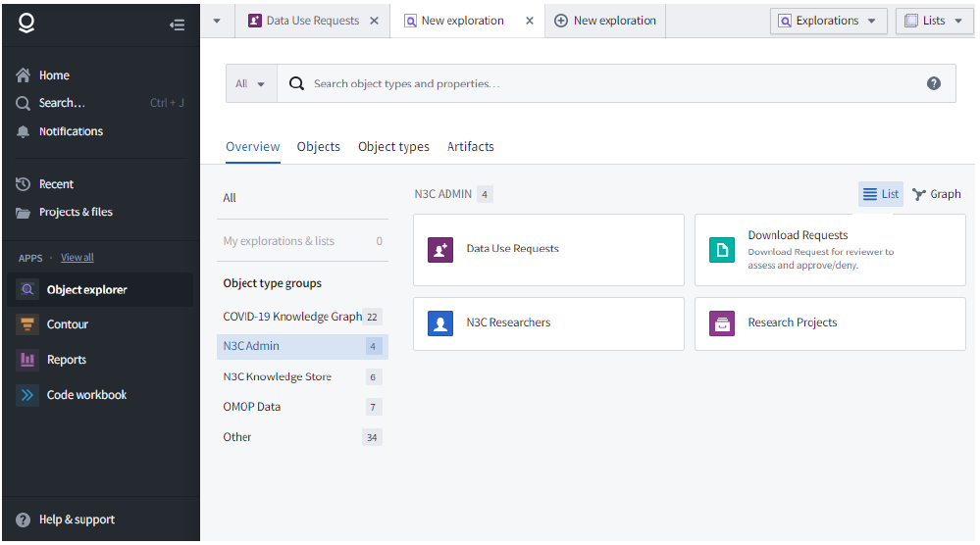Click the APPS section label
This screenshot has height=545, width=980.
(30, 259)
